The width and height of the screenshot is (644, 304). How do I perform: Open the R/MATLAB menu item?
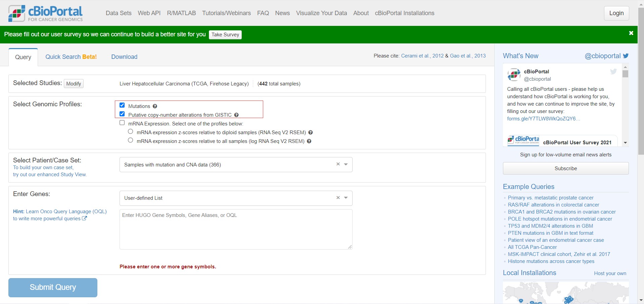181,13
